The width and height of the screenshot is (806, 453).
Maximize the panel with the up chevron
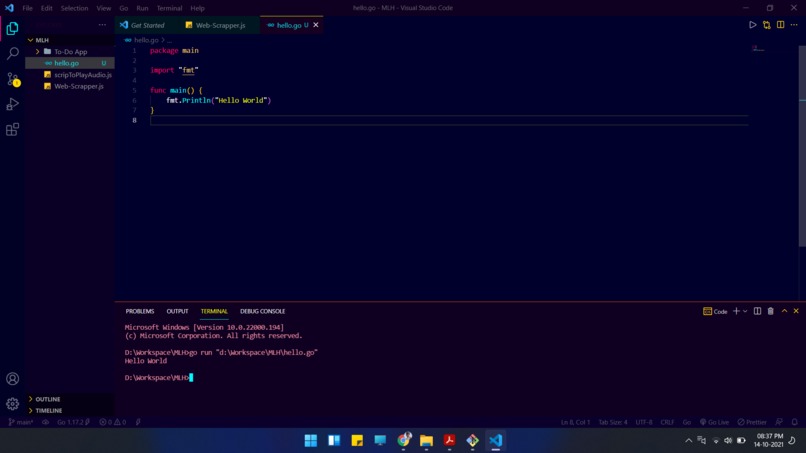784,311
